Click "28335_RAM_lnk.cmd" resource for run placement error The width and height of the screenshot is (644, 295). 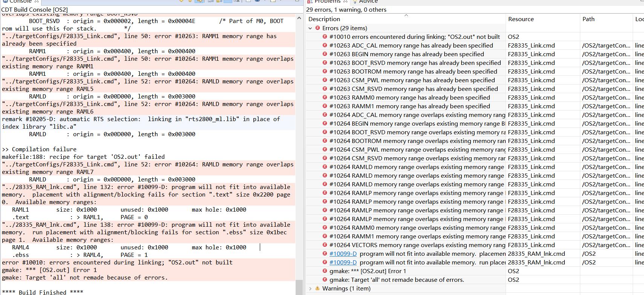[x=537, y=263]
